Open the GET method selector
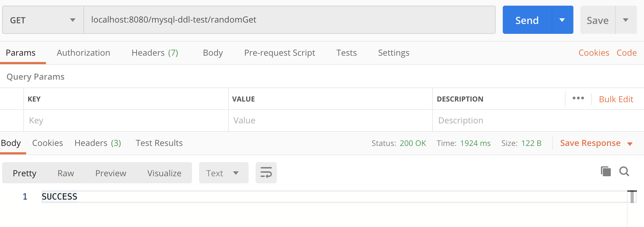Screen dimensions: 644x227 43,20
